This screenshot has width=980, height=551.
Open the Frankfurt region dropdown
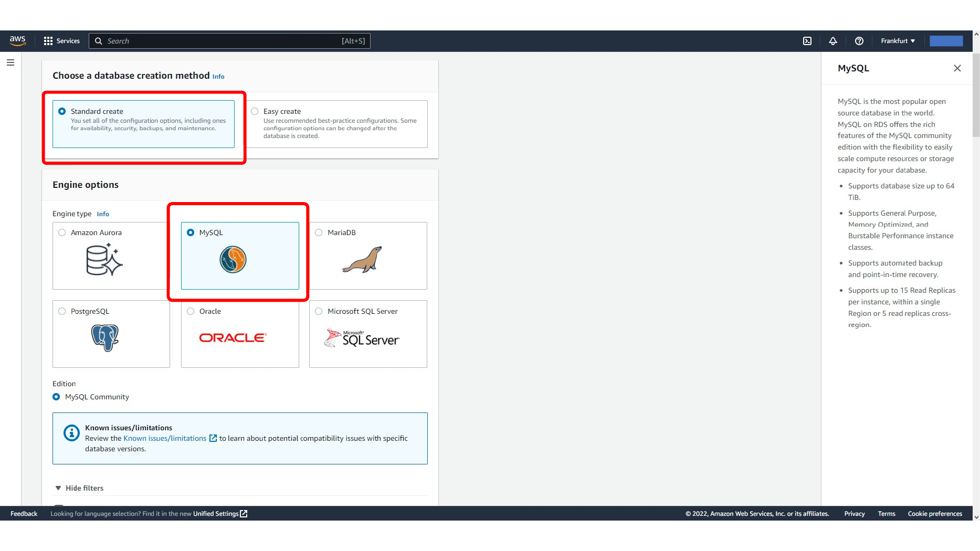pos(898,41)
